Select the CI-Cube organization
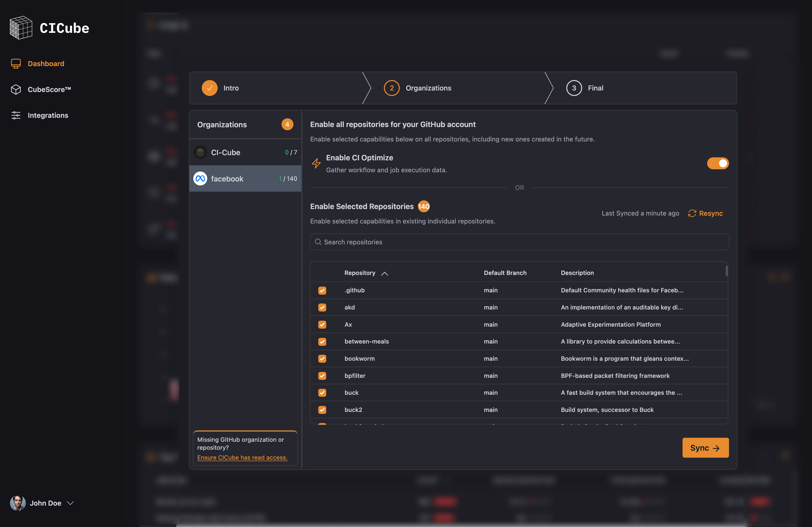The width and height of the screenshot is (812, 527). 245,152
